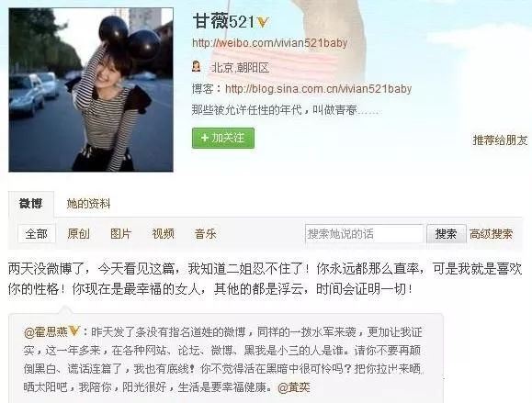Click the female gender icon before 北京
This screenshot has height=403, width=532.
[197, 66]
